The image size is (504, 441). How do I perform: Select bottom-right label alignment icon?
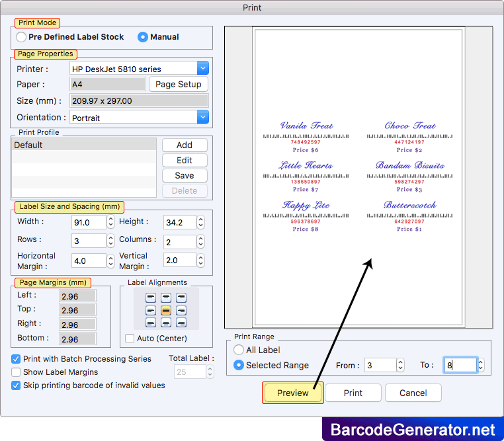tap(181, 323)
